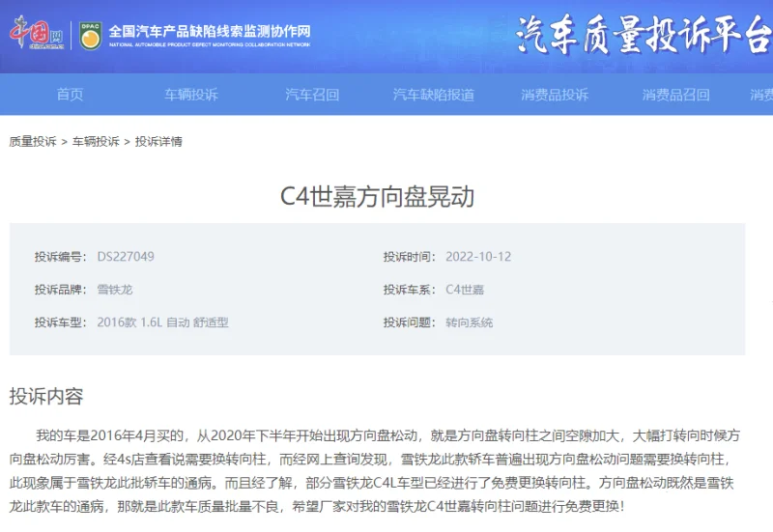Click the 投诉车系 label
Screen dimensions: 773x532
(x=409, y=290)
